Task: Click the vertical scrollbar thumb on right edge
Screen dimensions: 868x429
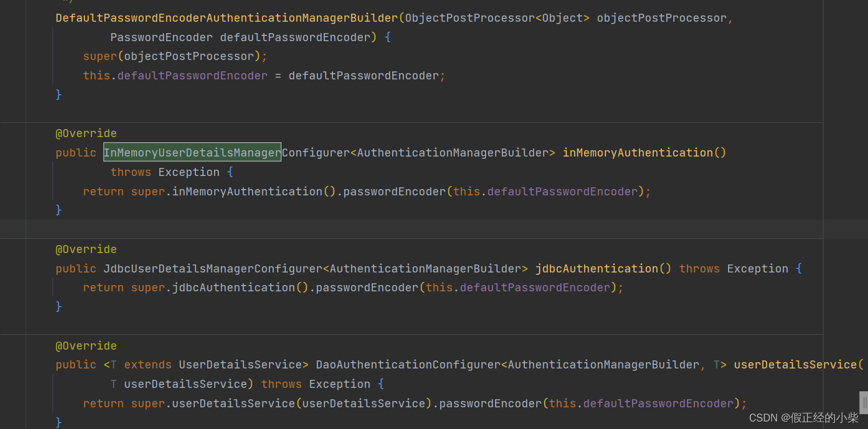Action: tap(863, 403)
